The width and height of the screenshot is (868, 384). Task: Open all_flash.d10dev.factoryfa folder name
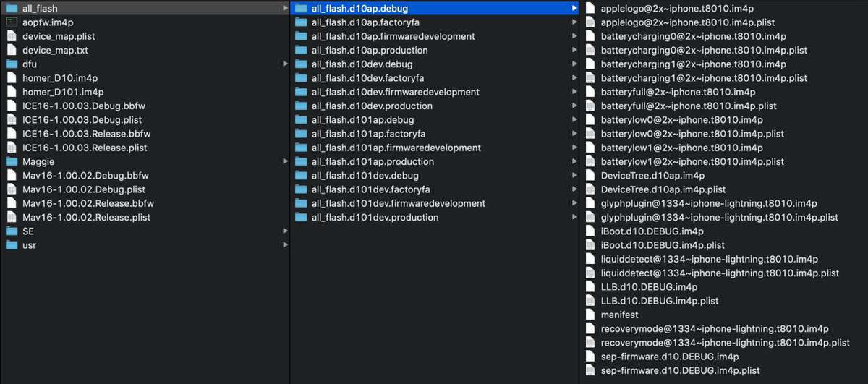click(369, 78)
